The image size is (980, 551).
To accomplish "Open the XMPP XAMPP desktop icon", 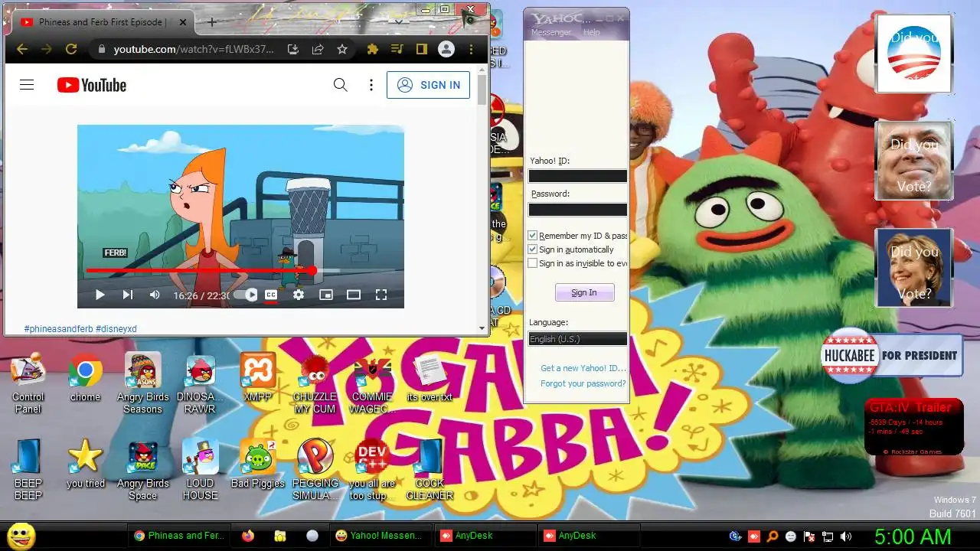I will tap(258, 377).
